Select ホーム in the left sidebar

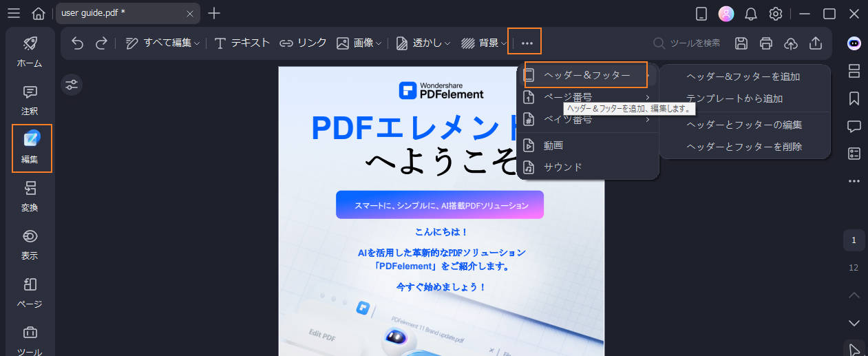(30, 52)
